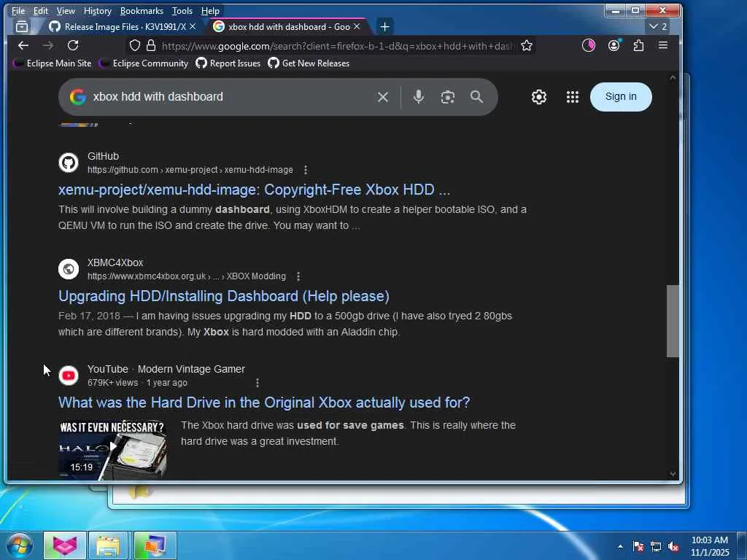Open the History menu
Image resolution: width=747 pixels, height=560 pixels.
(x=97, y=10)
